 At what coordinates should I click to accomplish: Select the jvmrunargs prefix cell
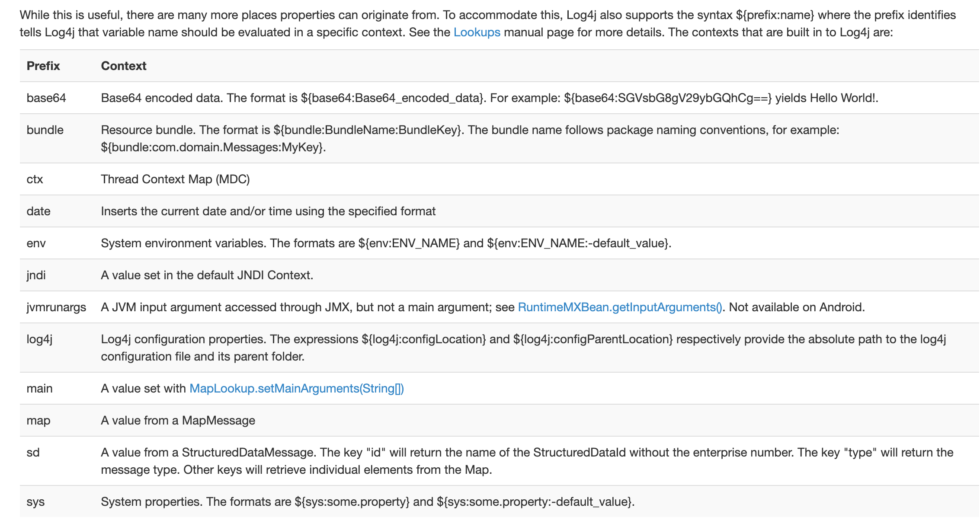click(56, 307)
